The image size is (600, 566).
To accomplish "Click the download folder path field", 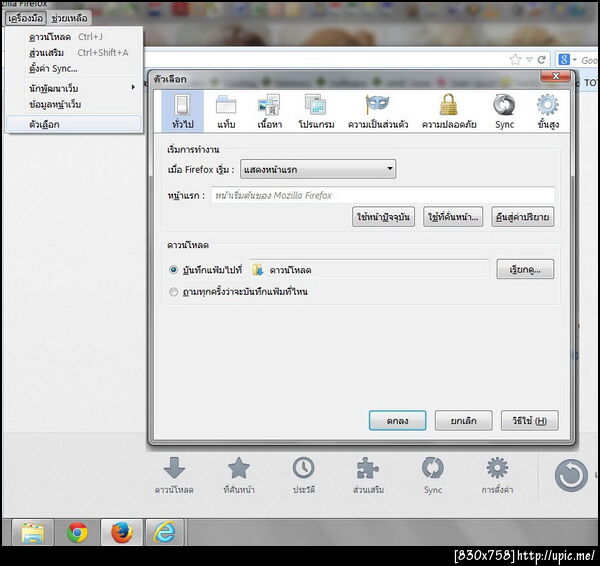I will 370,270.
